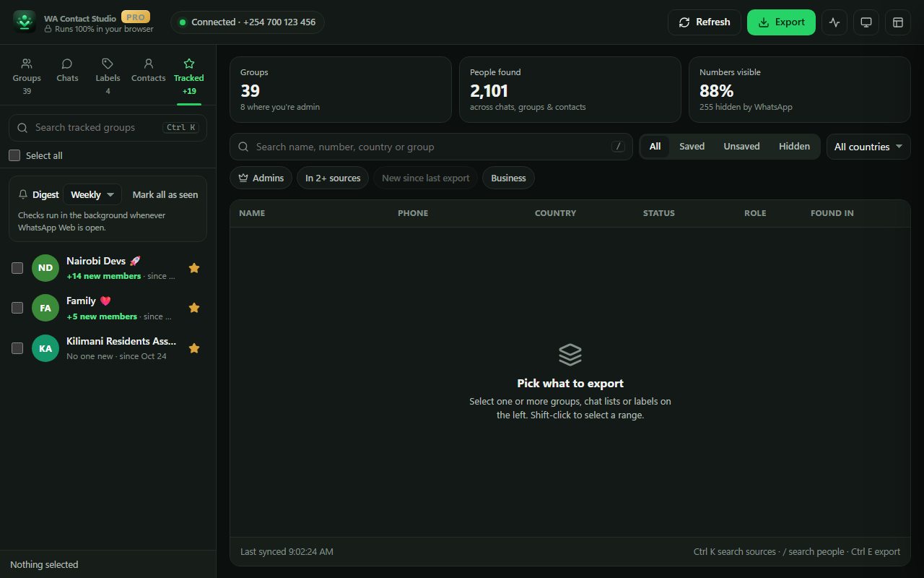The image size is (924, 578).
Task: Click the layout panel icon button
Action: point(898,22)
